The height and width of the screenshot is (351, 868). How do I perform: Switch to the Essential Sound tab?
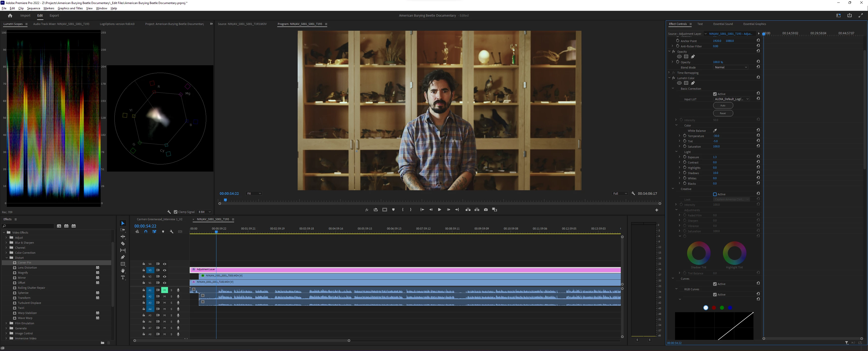(x=723, y=24)
